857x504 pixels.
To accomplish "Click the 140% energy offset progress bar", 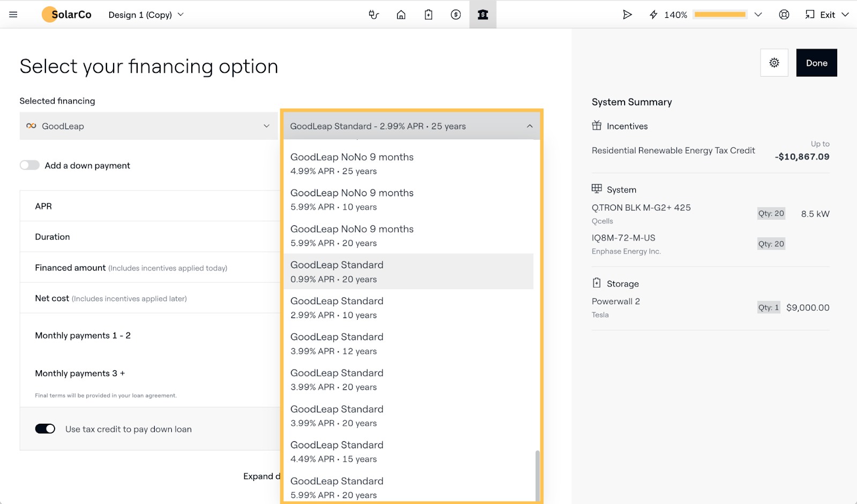I will [x=720, y=14].
